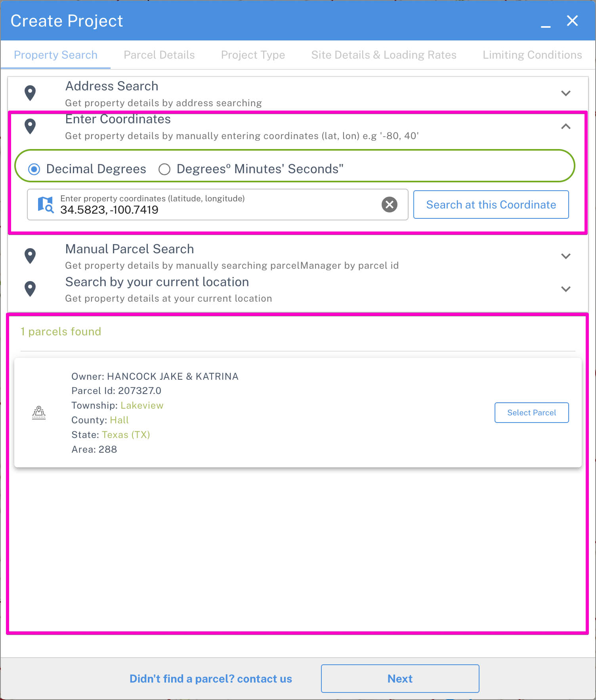Click the Select Parcel button
This screenshot has width=596, height=700.
(531, 413)
